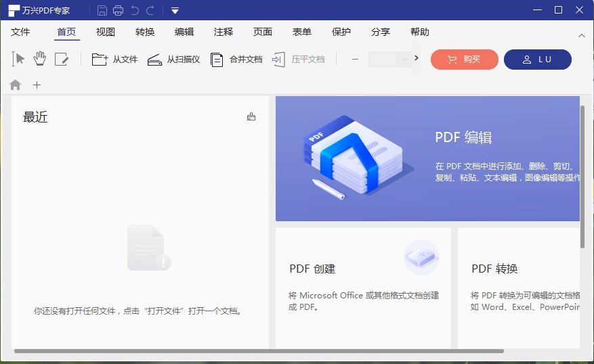Open the 帮助 tab

pos(420,32)
